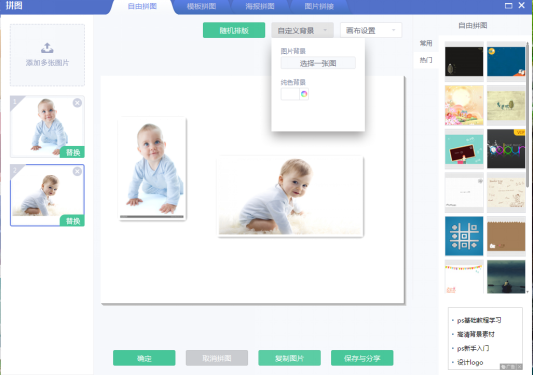
Task: Choose the dark lake scenery background
Action: 506,277
